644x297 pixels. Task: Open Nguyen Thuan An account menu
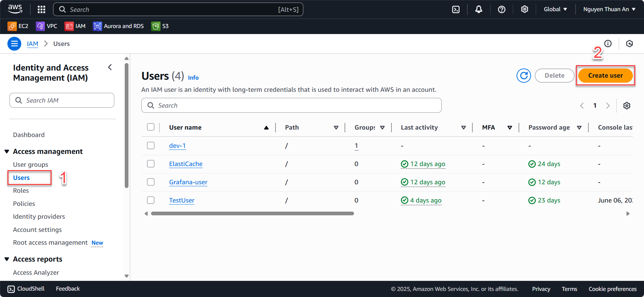[x=610, y=9]
